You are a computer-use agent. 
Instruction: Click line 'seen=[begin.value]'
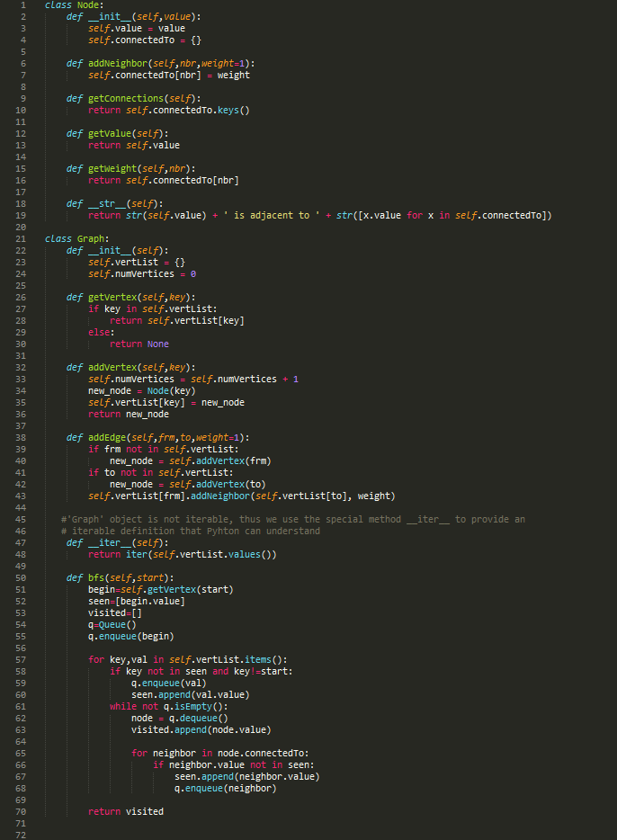pyautogui.click(x=137, y=602)
